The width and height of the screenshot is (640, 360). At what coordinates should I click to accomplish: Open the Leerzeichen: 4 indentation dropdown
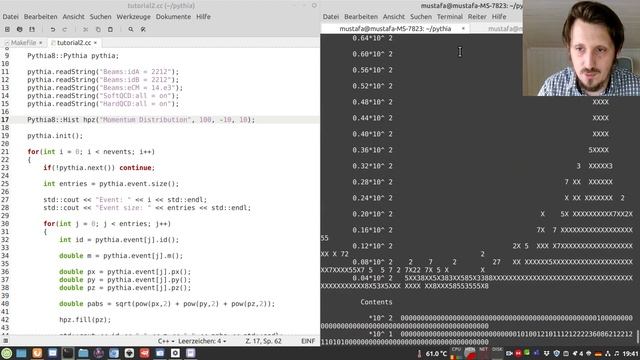click(x=202, y=341)
